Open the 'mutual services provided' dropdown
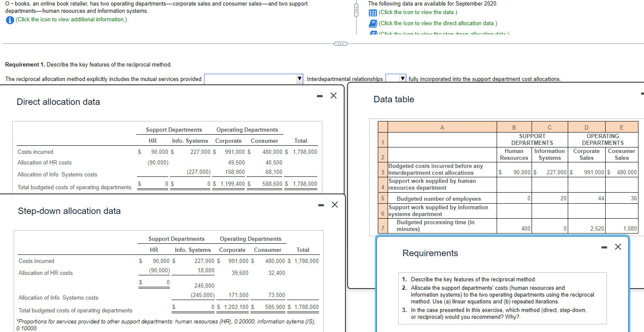 click(x=254, y=79)
